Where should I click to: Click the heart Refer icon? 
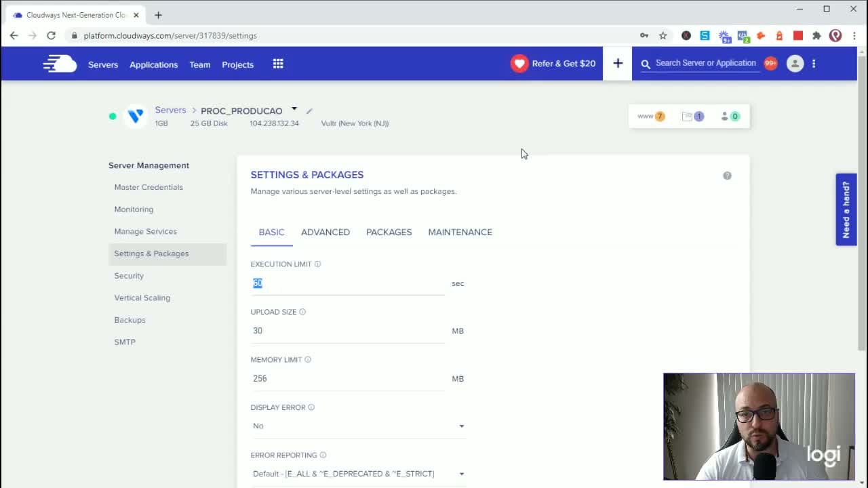pyautogui.click(x=519, y=64)
